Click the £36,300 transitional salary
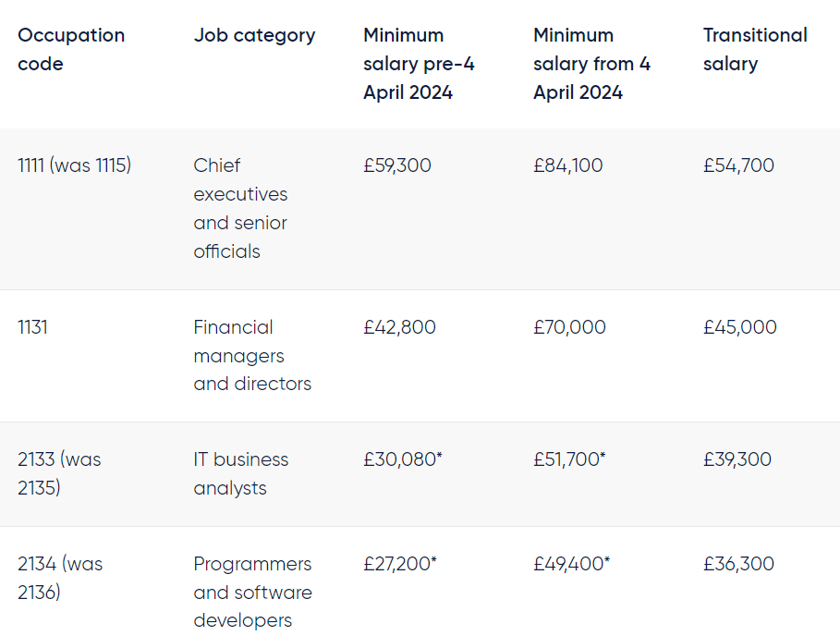This screenshot has height=636, width=840. 738,564
